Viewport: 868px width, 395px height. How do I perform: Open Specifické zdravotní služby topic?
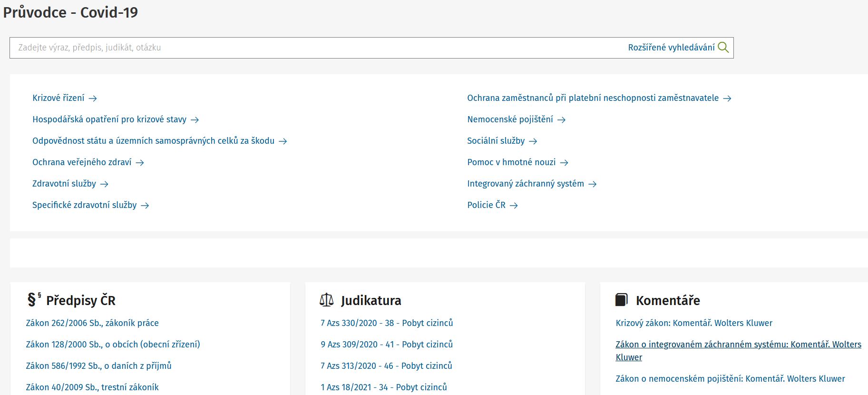(x=84, y=205)
